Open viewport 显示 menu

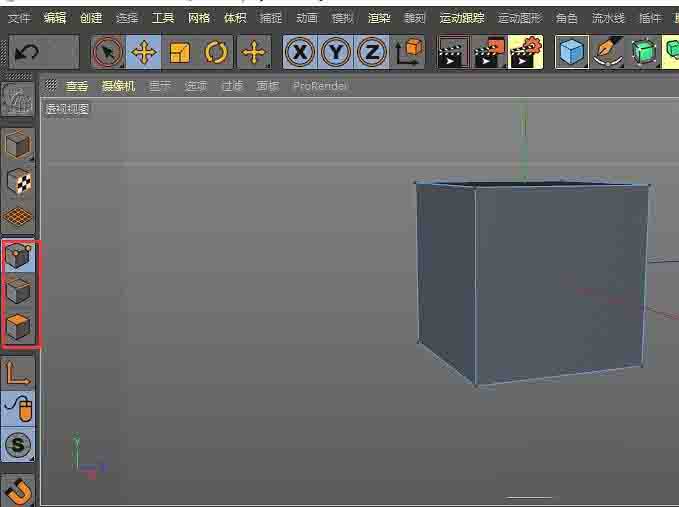point(160,86)
